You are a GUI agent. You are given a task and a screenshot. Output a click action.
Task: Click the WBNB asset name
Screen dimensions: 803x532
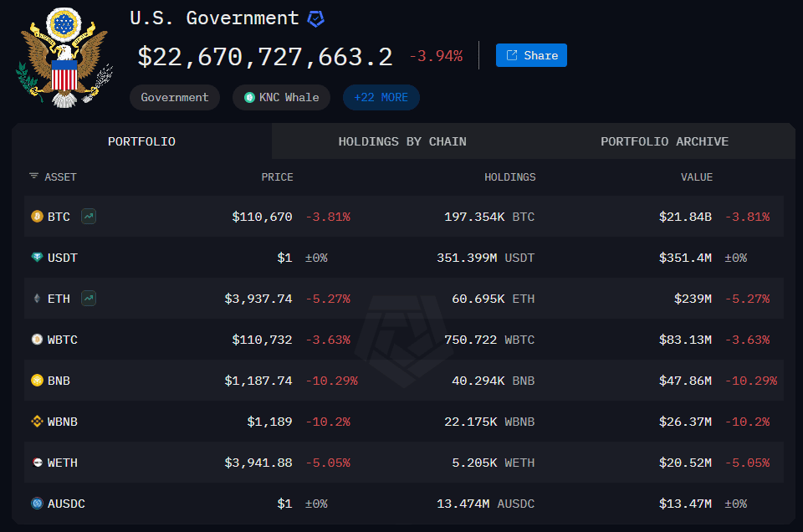click(63, 422)
